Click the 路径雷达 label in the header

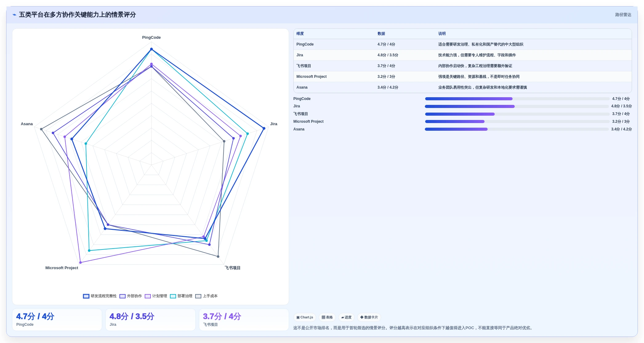pos(623,15)
